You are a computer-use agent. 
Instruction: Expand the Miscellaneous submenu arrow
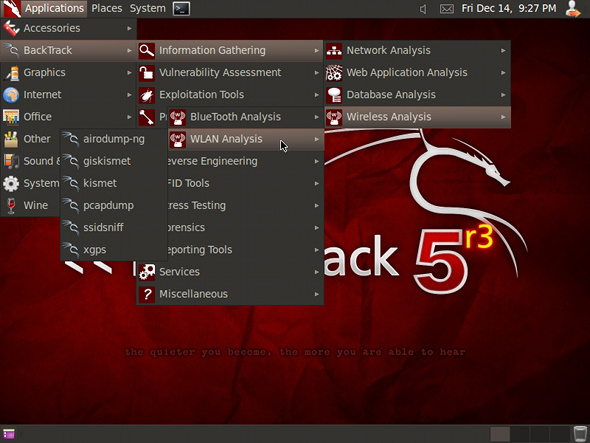click(x=316, y=294)
